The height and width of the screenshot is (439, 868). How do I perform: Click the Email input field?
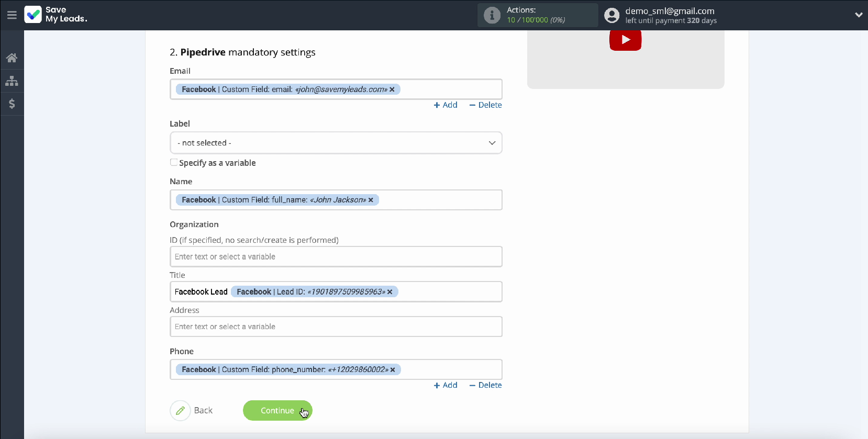[x=336, y=89]
